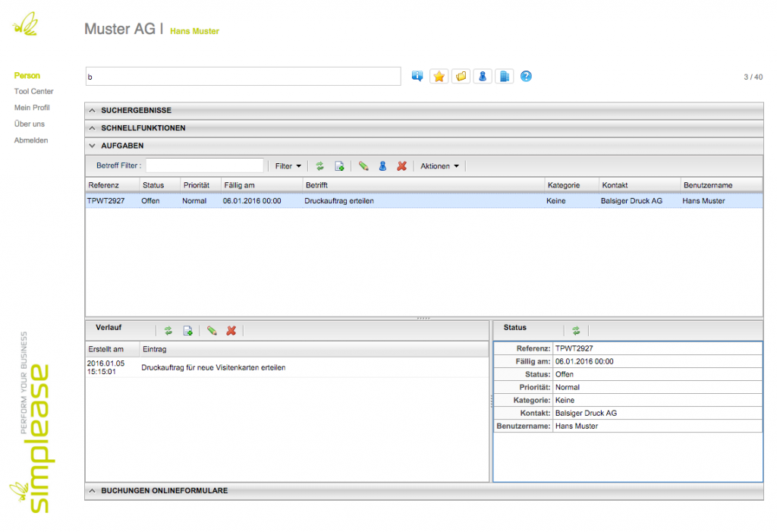Viewport: 777px width, 532px height.
Task: Click the splitter handle between Verlauf and Status
Action: [492, 401]
